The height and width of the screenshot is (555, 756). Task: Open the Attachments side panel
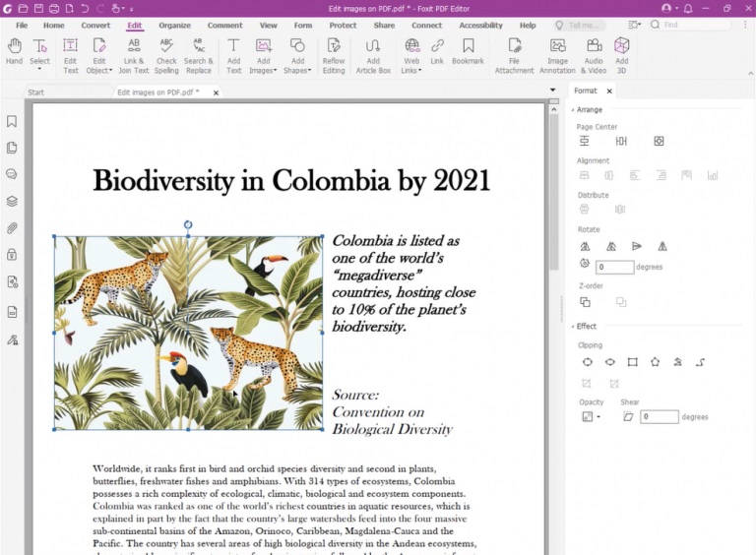tap(12, 228)
